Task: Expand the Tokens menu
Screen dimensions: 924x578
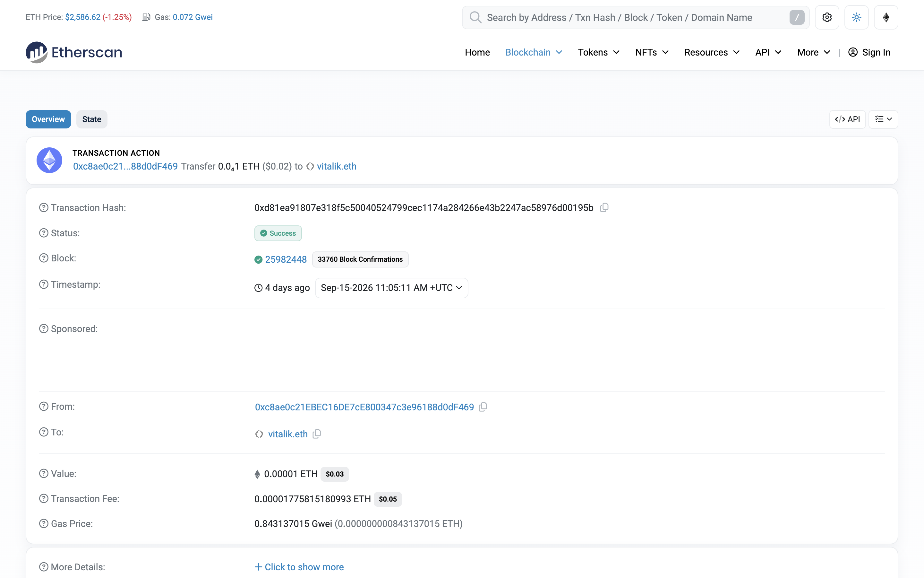Action: pyautogui.click(x=598, y=52)
